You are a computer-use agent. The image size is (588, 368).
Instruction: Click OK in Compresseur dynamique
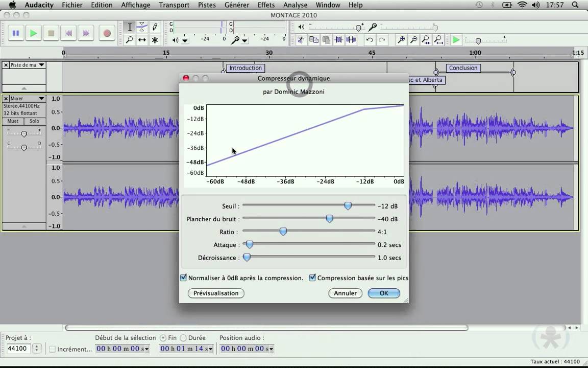point(384,293)
